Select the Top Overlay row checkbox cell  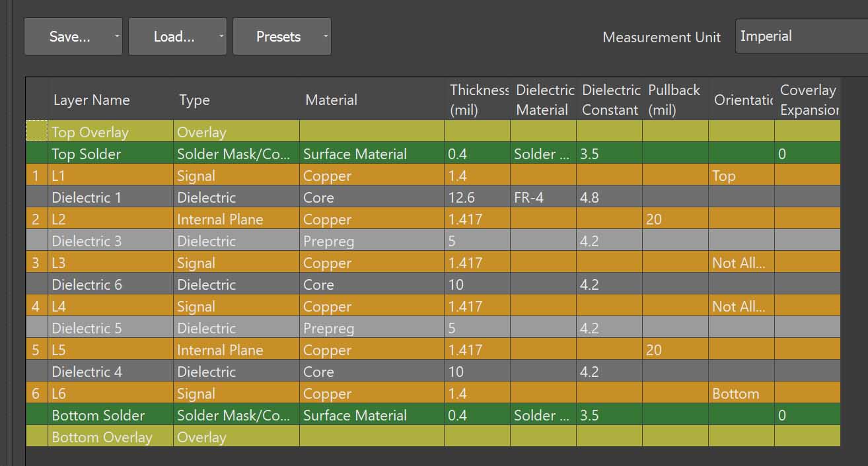pos(37,131)
